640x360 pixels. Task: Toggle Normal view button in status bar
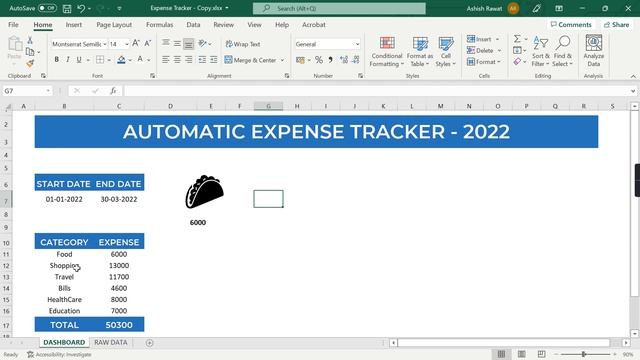tap(501, 354)
